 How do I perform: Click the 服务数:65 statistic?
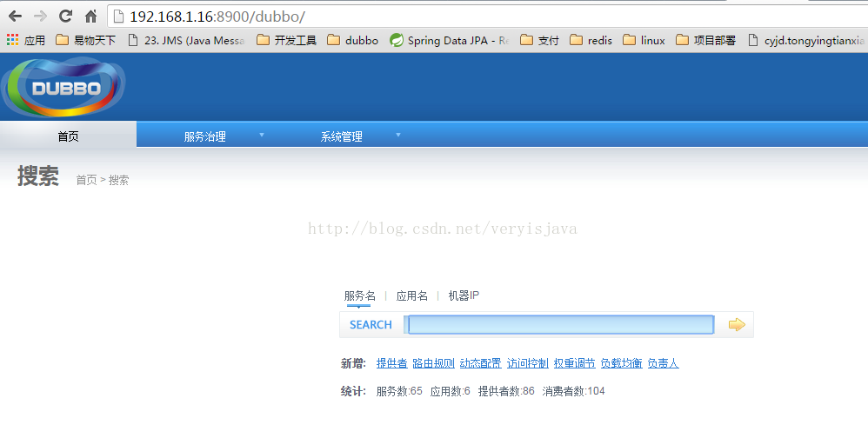tap(399, 391)
